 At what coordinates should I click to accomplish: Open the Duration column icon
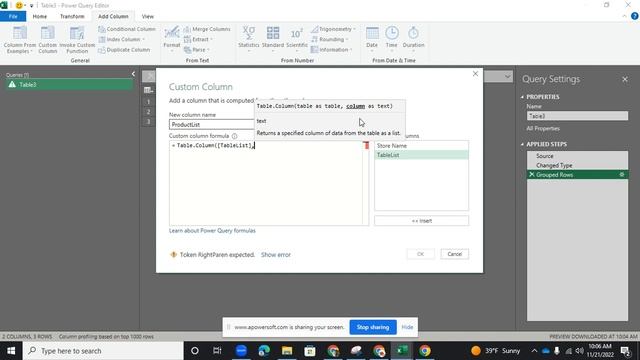click(413, 39)
